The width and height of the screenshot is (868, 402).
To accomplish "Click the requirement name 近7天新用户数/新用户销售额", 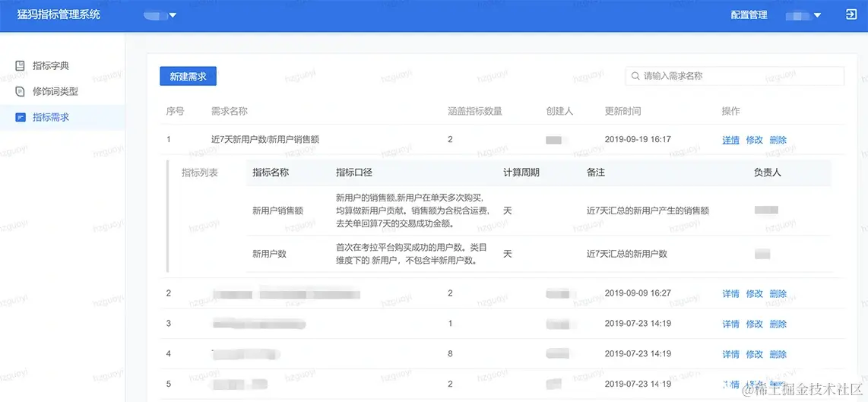I will coord(266,140).
